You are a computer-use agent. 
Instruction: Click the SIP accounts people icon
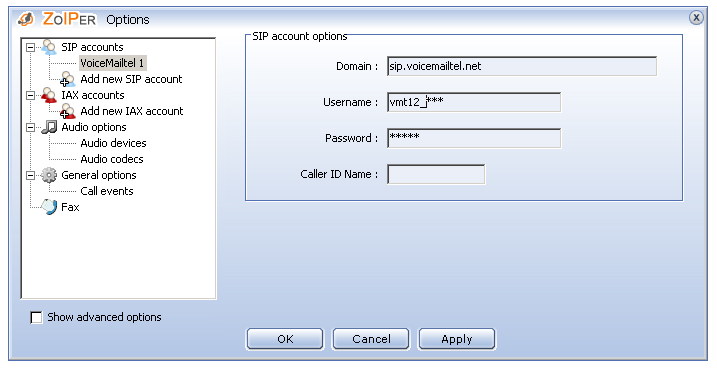click(49, 47)
